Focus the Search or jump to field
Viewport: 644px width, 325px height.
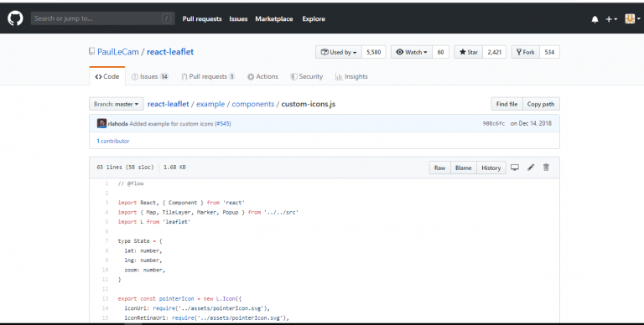pos(102,18)
